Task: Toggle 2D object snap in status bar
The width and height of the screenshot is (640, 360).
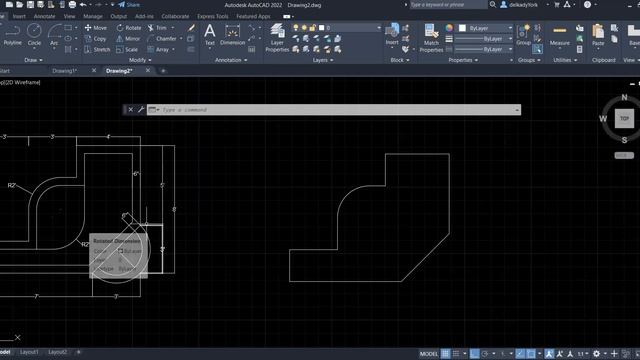Action: (531, 353)
